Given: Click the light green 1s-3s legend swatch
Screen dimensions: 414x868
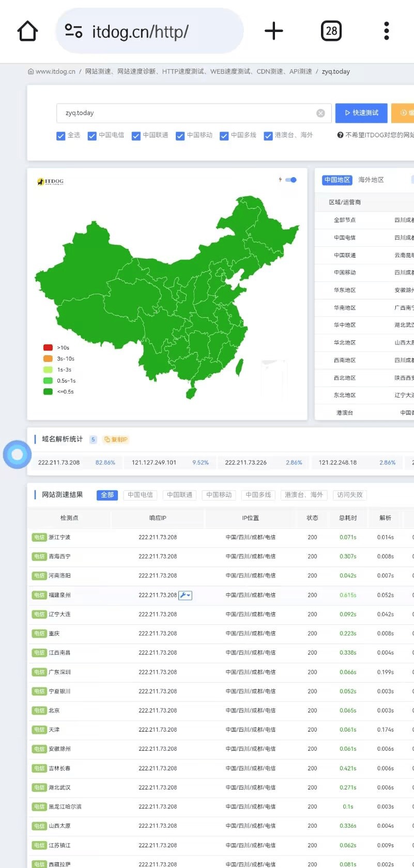Looking at the screenshot, I should 48,370.
